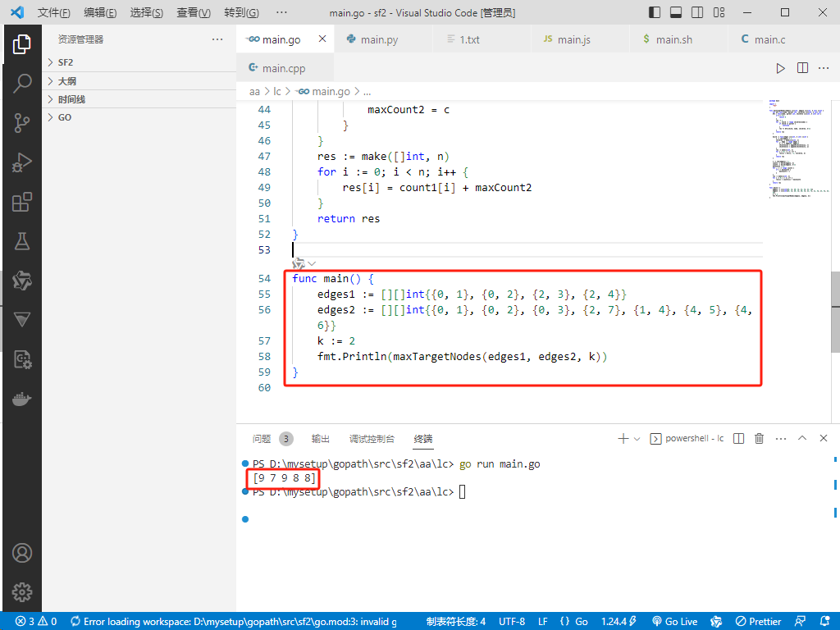Start Go Live from status bar
The width and height of the screenshot is (840, 630).
pos(675,622)
